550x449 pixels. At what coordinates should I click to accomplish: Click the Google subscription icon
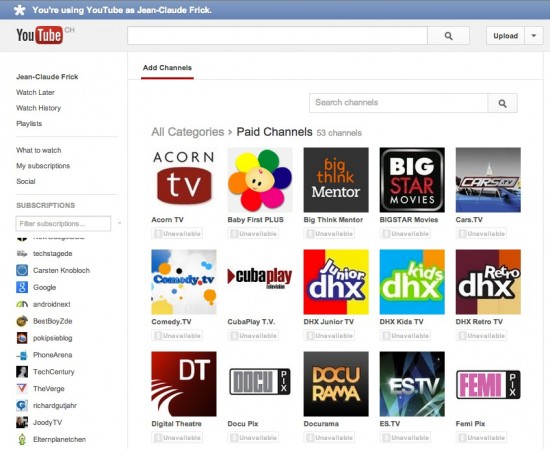click(x=22, y=287)
